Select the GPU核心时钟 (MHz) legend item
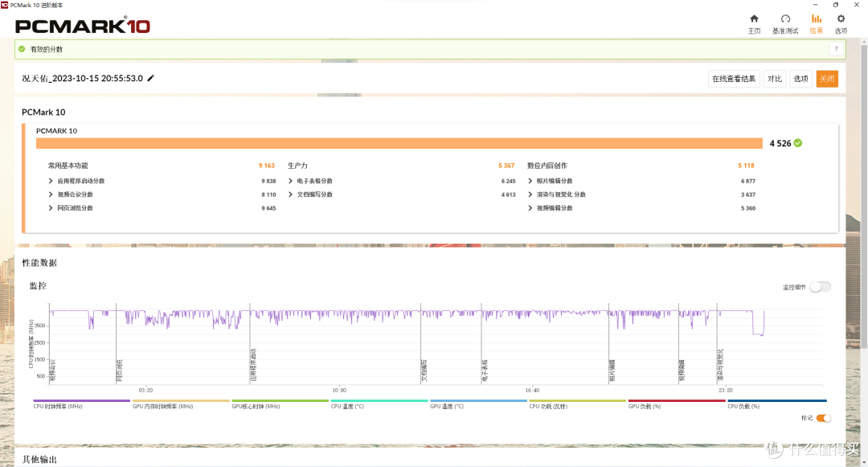The height and width of the screenshot is (467, 868). click(280, 404)
